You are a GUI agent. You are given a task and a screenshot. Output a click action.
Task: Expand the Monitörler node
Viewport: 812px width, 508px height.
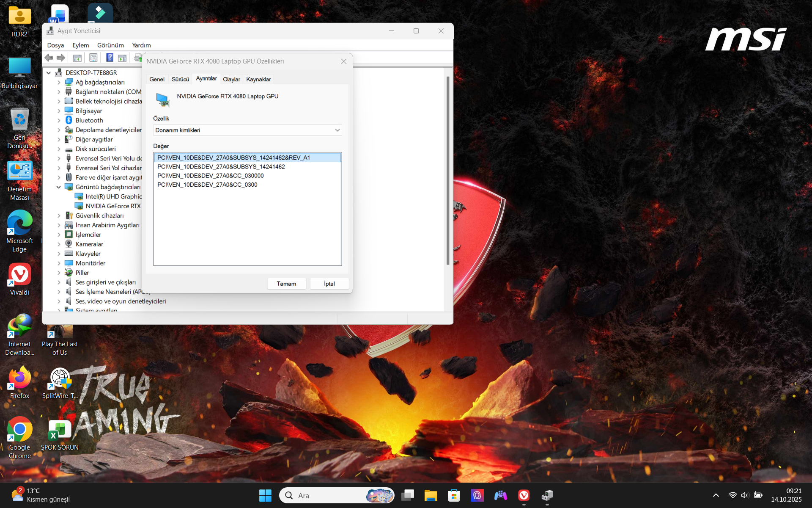(59, 263)
